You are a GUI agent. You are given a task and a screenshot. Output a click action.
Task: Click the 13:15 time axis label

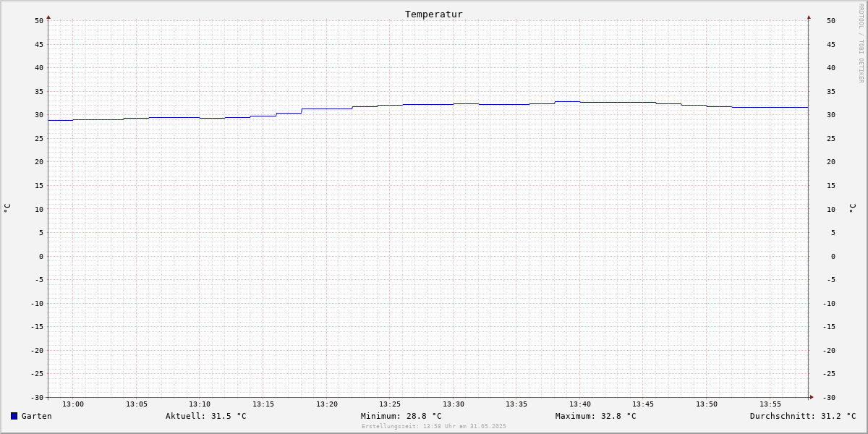pos(263,404)
